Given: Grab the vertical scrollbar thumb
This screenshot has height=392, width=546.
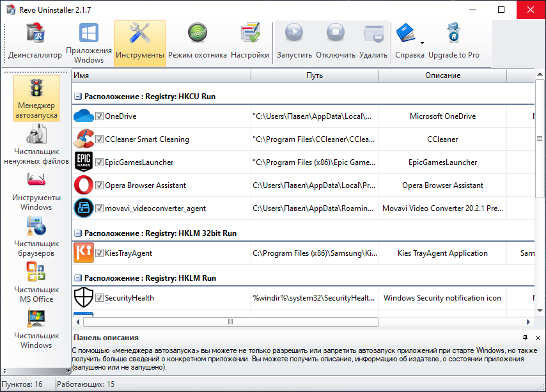Looking at the screenshot, I should [540, 139].
